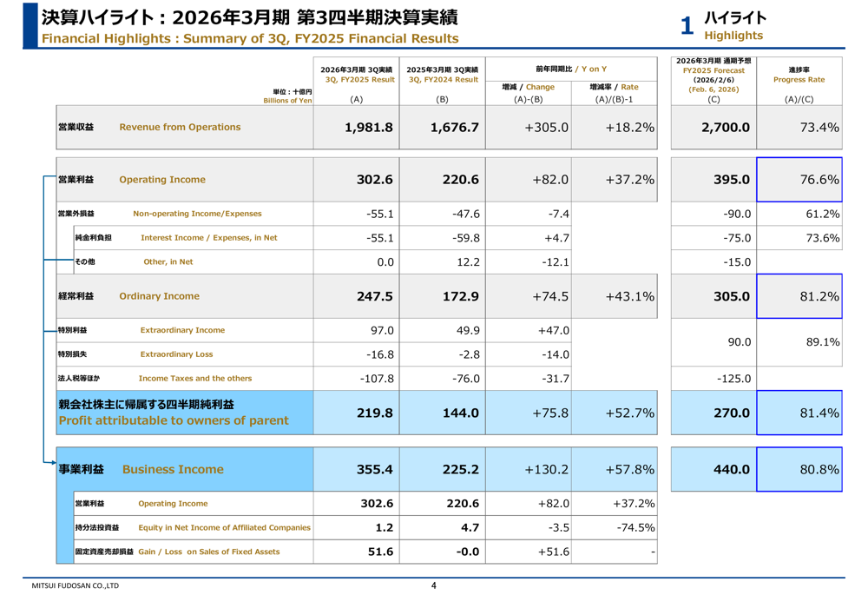Click the Operating Income progress rate 76.6%
Viewport: 868px width, 595px height.
click(x=799, y=180)
